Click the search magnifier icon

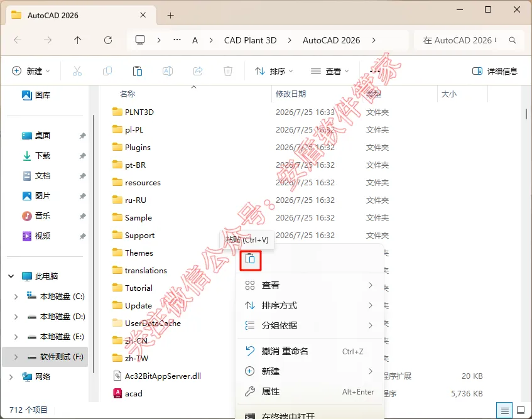tap(513, 40)
